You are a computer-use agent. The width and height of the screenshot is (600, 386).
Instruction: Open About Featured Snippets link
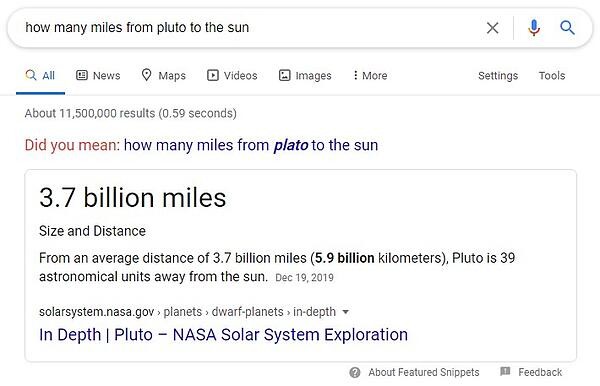[424, 372]
